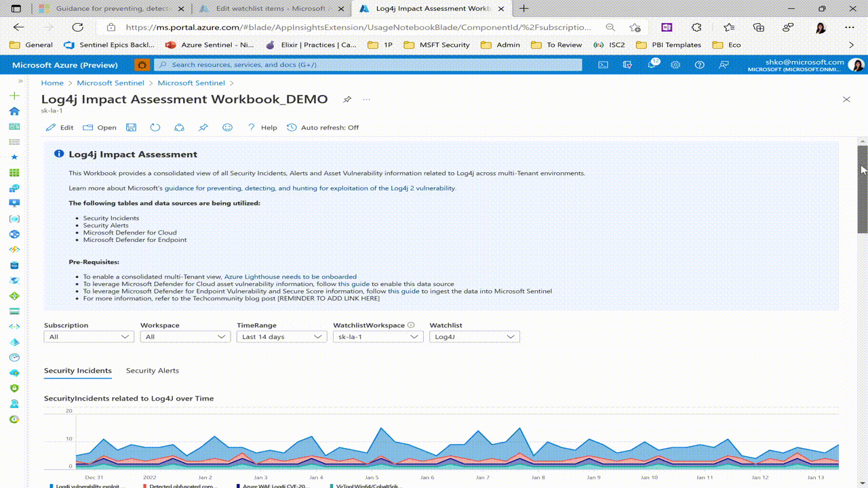Pin the workbook using the pin beside the title

[x=347, y=100]
